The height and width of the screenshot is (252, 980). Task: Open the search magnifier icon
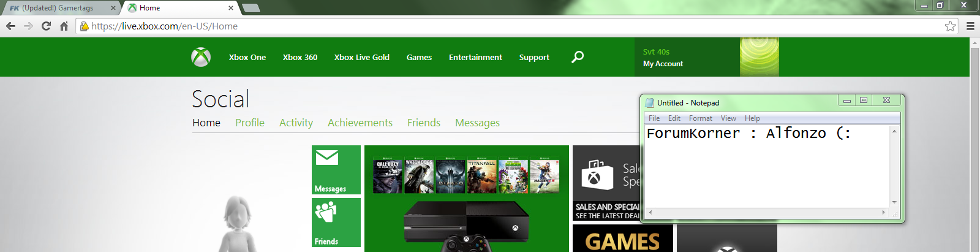coord(578,57)
